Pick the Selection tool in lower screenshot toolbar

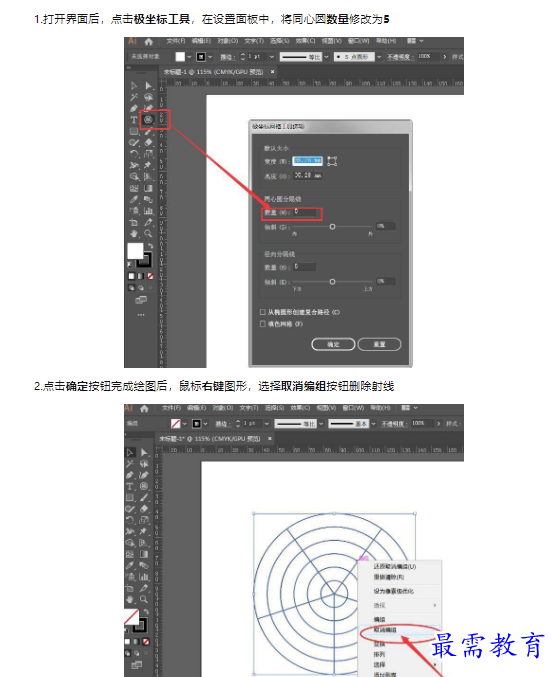pyautogui.click(x=130, y=452)
